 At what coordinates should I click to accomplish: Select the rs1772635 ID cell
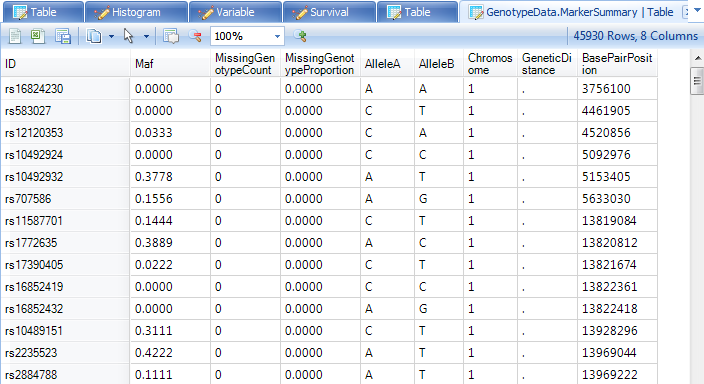(66, 243)
